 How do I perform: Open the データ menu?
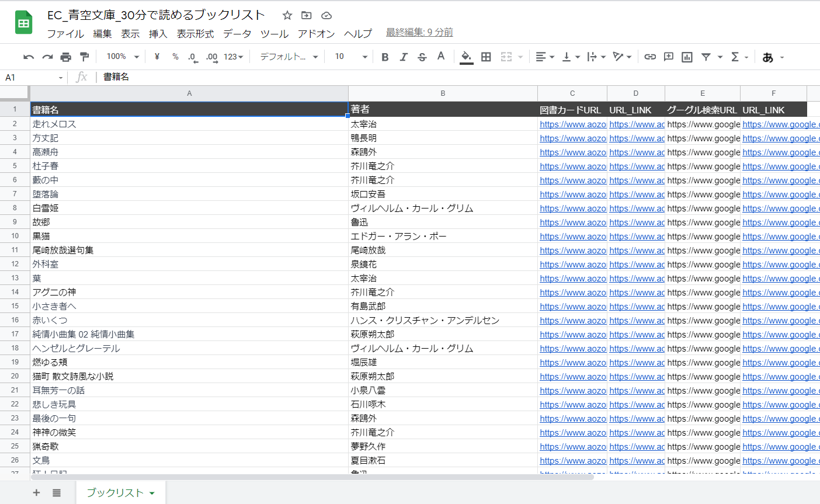point(237,33)
